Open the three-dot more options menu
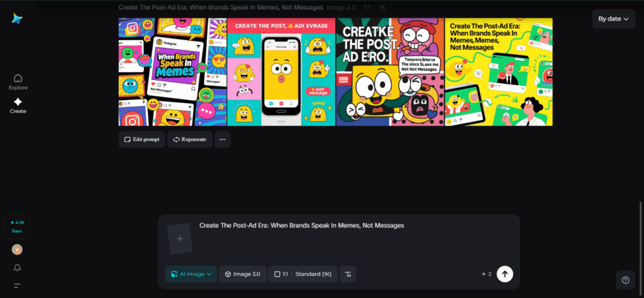 click(x=222, y=140)
